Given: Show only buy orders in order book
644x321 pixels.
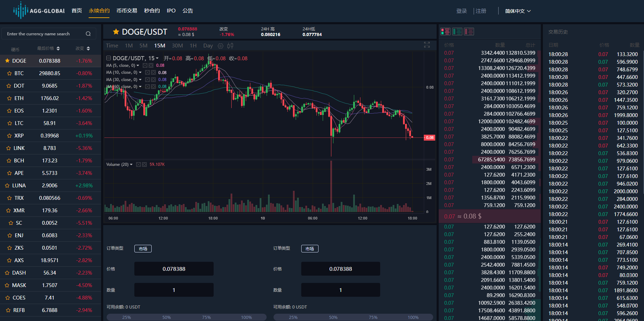Looking at the screenshot, I should tap(457, 32).
